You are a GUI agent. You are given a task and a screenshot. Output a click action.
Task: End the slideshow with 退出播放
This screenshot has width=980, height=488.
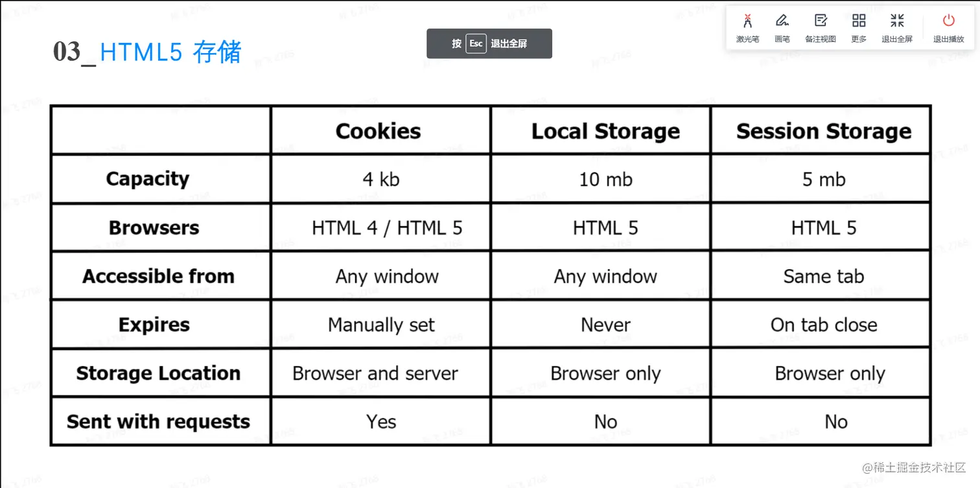pos(948,27)
